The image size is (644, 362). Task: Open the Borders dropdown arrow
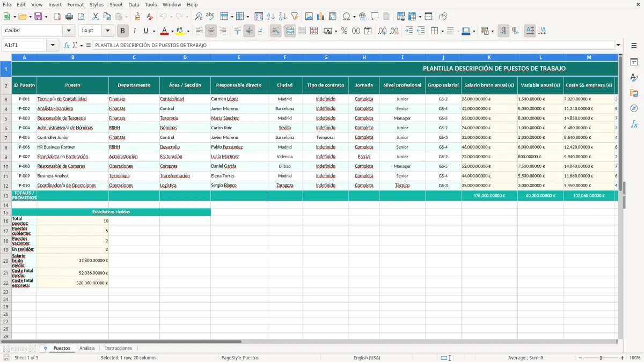point(442,31)
